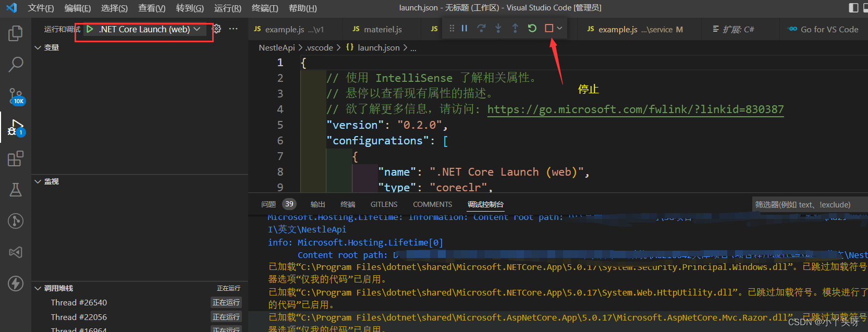Open the debug view more actions ellipsis
The image size is (868, 332).
(233, 29)
